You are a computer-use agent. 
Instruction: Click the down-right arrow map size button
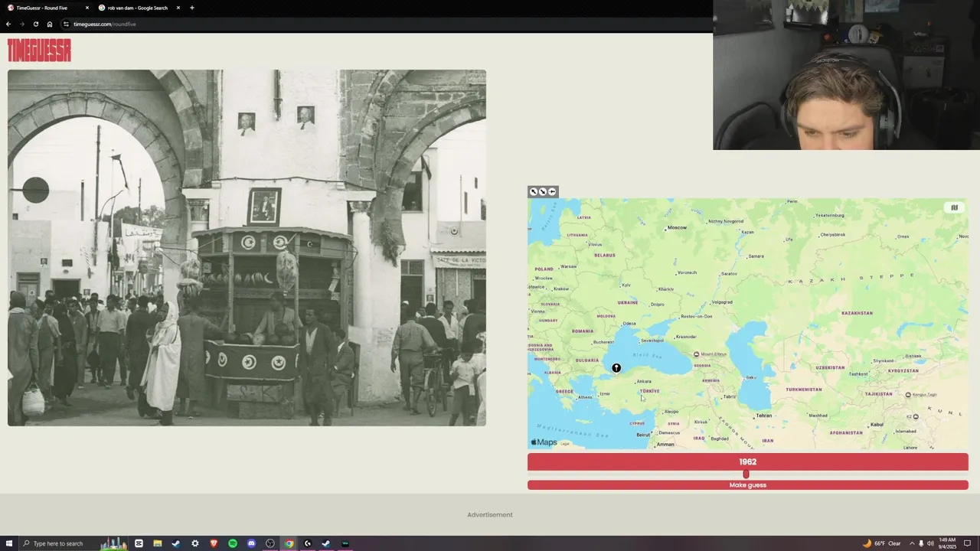(543, 191)
